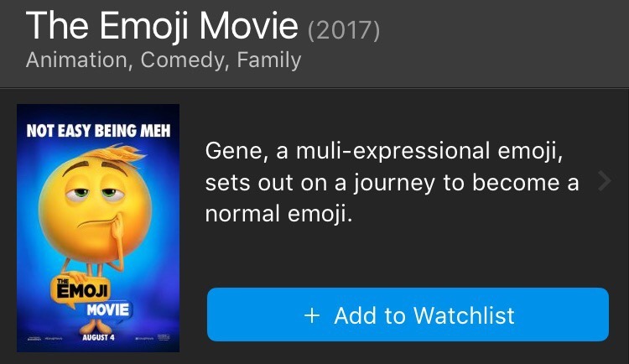Tap the NOT EASY BEING MEH tagline on the poster

tap(99, 131)
